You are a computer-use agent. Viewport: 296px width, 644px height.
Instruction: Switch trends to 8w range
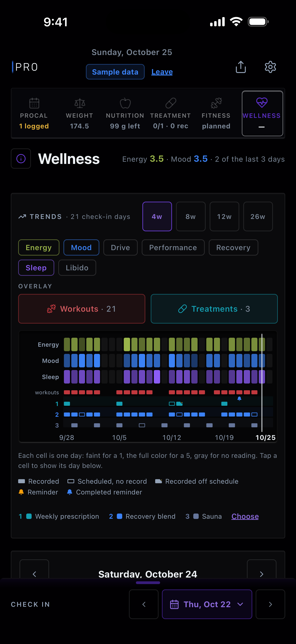click(191, 216)
